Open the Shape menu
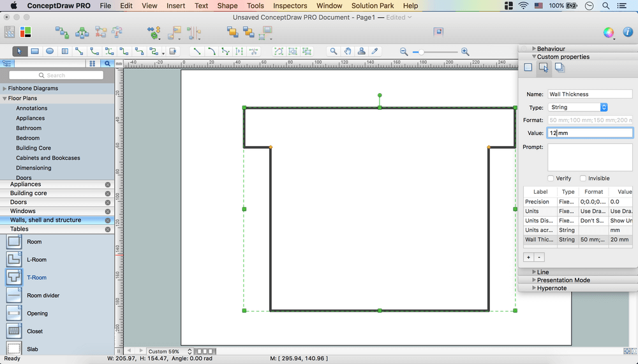Screen dimensions: 638x364 (x=228, y=6)
